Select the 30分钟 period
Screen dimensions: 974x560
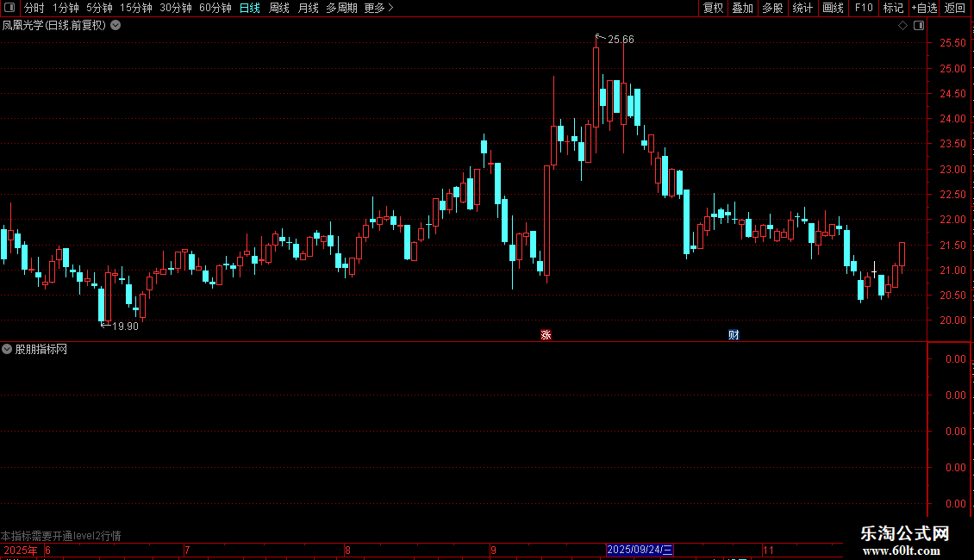tap(176, 8)
